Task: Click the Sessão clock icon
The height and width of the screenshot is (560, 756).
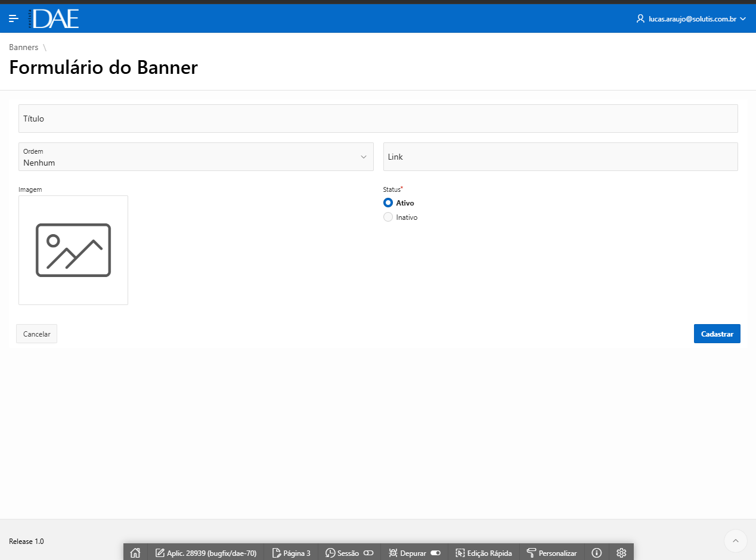Action: point(329,552)
